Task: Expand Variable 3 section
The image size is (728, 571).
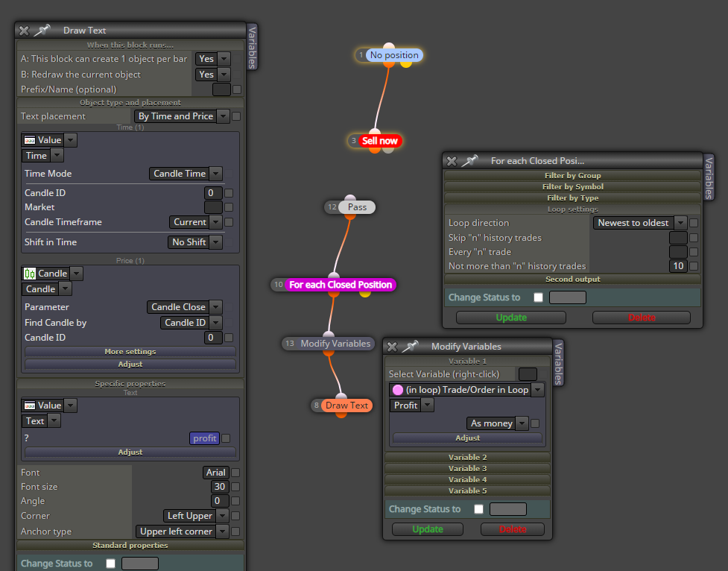Action: click(467, 468)
